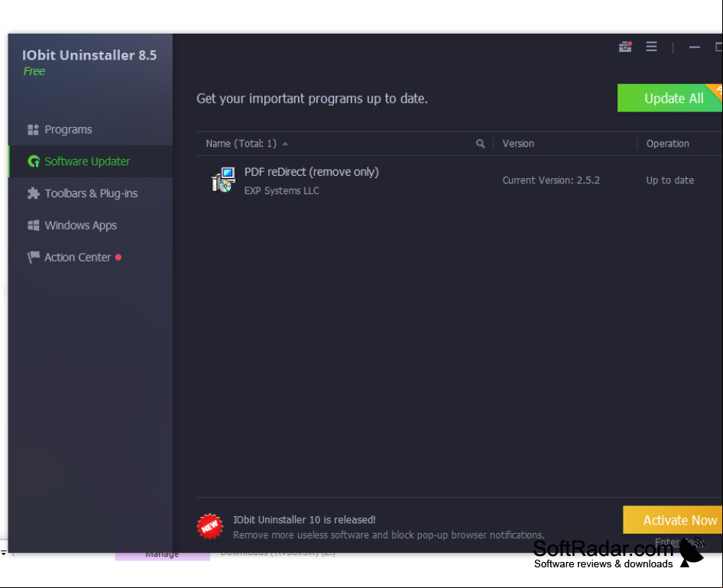
Task: Click the red NEW badge icon
Action: (210, 526)
